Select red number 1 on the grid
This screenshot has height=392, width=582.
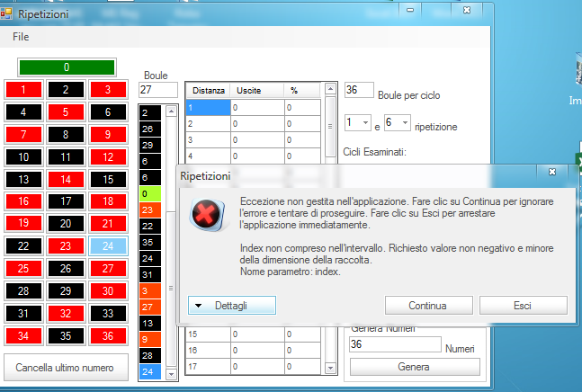click(24, 89)
